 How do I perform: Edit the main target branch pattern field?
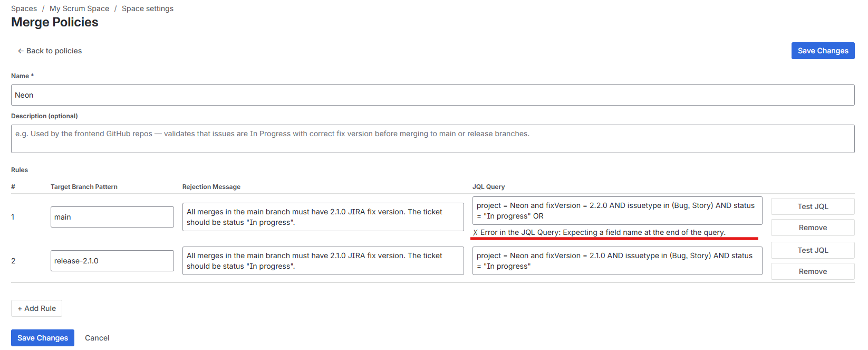[112, 217]
